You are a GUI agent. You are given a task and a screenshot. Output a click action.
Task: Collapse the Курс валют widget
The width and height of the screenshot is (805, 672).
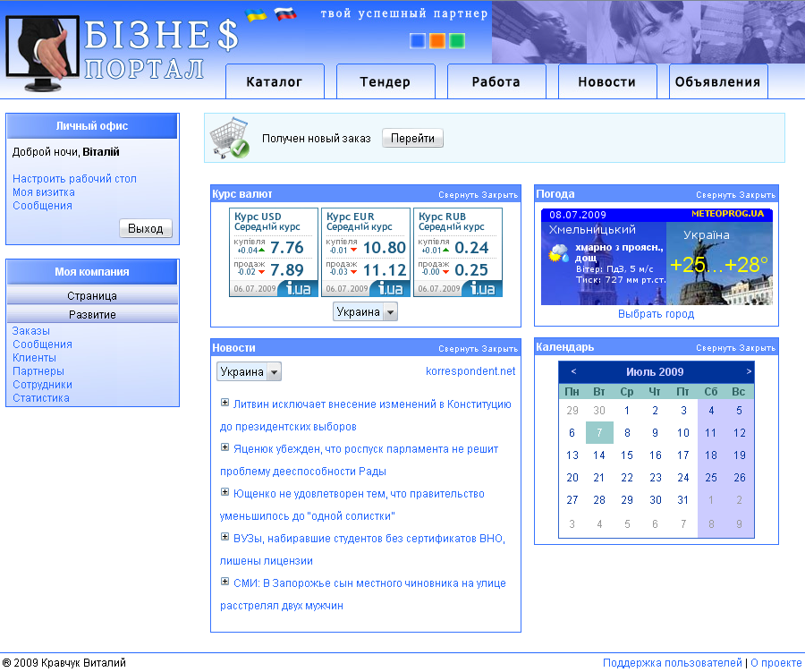459,195
